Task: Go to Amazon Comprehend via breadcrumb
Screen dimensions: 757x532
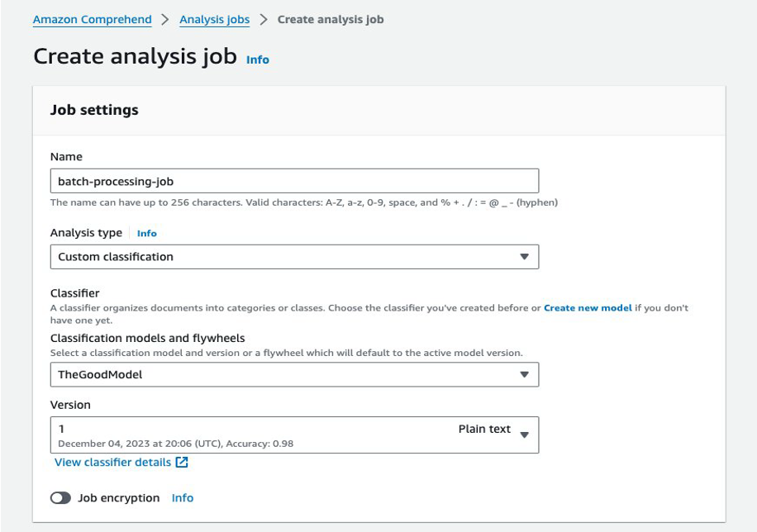Action: [x=92, y=18]
